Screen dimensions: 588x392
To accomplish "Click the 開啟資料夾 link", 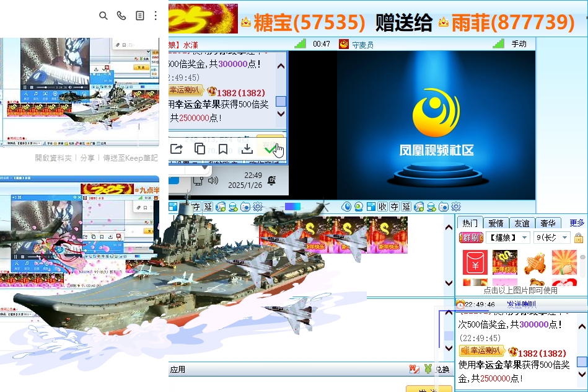I will point(53,158).
